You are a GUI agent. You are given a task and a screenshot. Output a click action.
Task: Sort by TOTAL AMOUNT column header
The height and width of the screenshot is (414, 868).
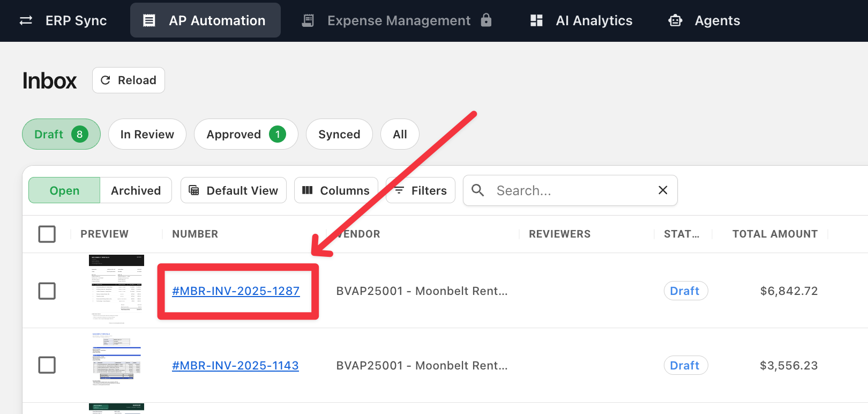[x=775, y=234]
